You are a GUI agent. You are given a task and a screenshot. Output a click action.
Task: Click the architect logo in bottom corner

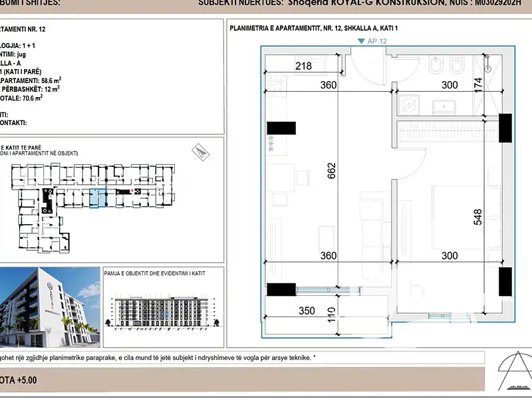point(515,372)
